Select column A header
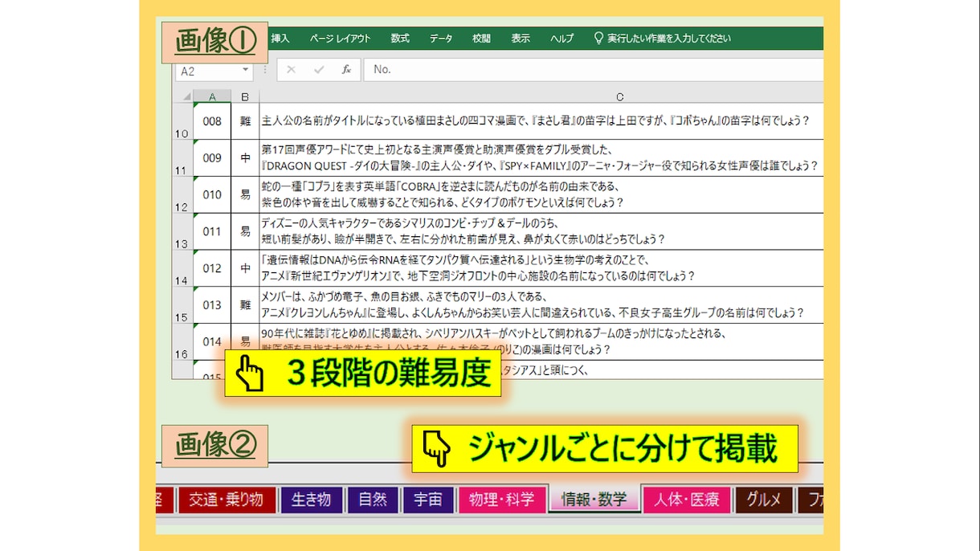 coord(212,96)
